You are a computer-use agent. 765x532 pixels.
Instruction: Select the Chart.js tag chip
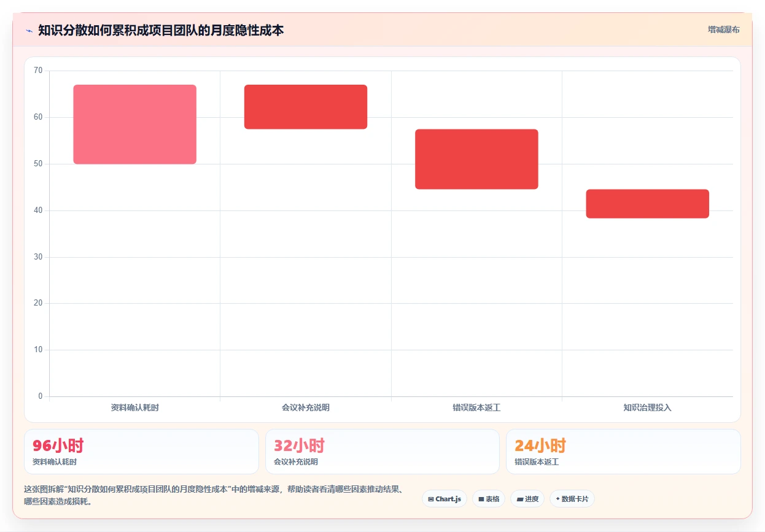click(445, 499)
